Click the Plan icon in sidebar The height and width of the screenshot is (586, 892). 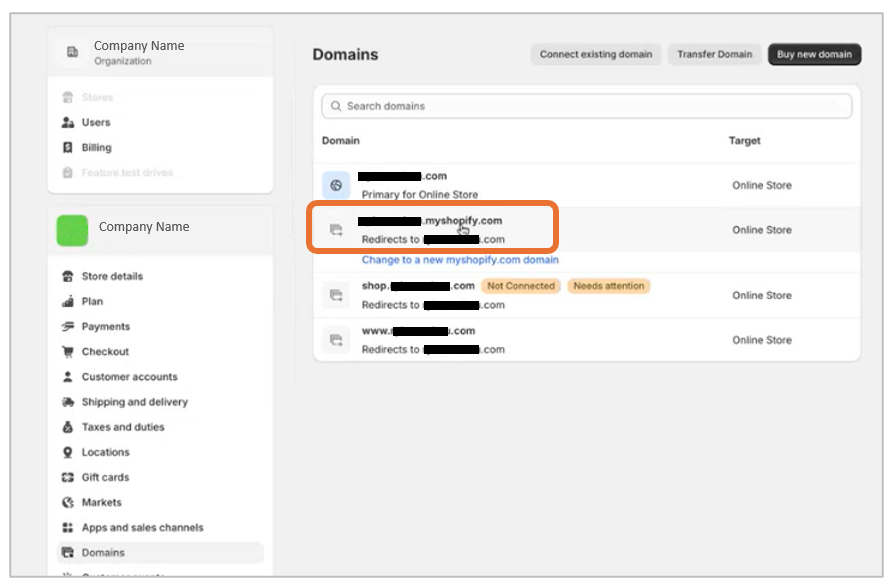[68, 302]
